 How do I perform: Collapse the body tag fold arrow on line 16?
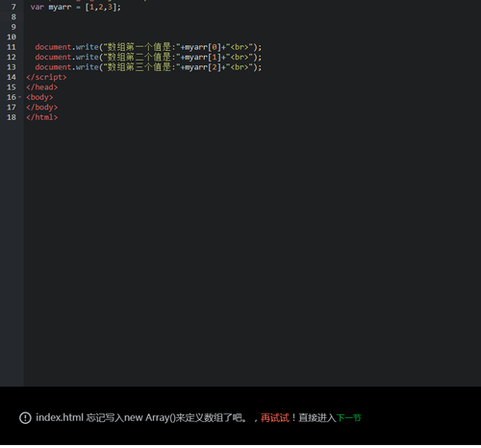[20, 97]
